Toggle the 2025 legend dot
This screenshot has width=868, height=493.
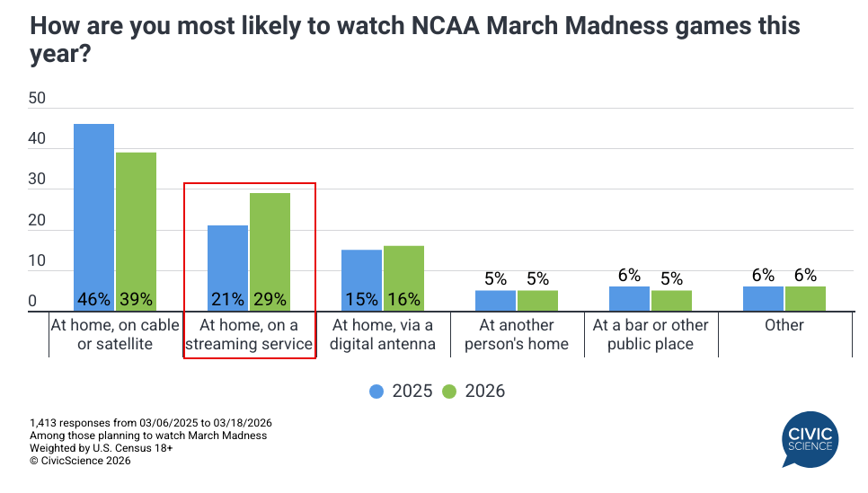point(376,392)
